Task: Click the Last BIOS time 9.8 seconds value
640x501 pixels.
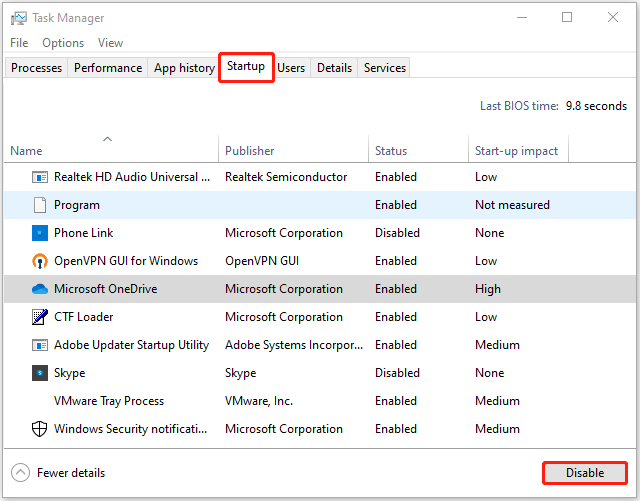Action: point(596,106)
